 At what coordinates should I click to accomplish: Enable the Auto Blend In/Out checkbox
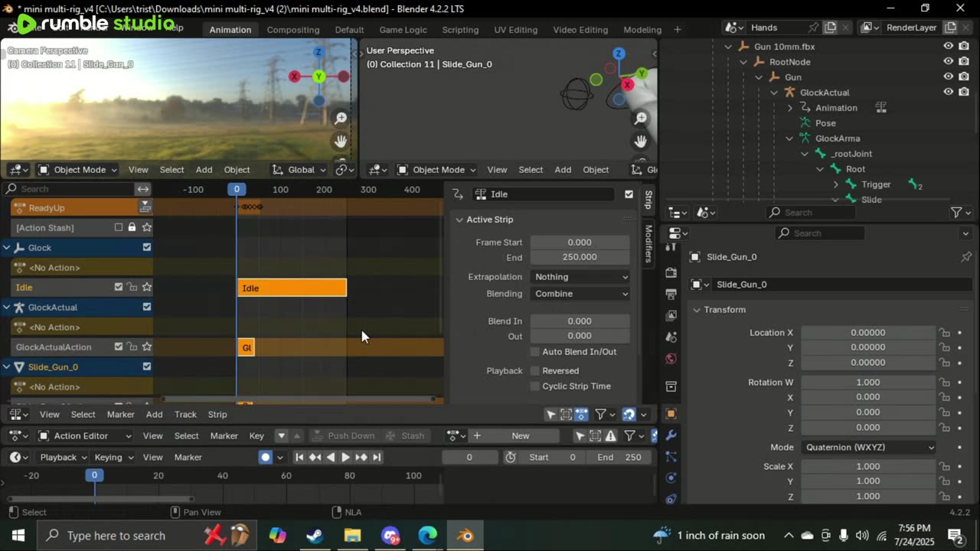click(535, 352)
